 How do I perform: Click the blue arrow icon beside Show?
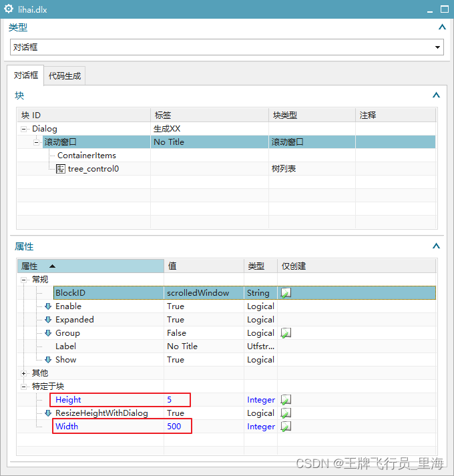48,360
